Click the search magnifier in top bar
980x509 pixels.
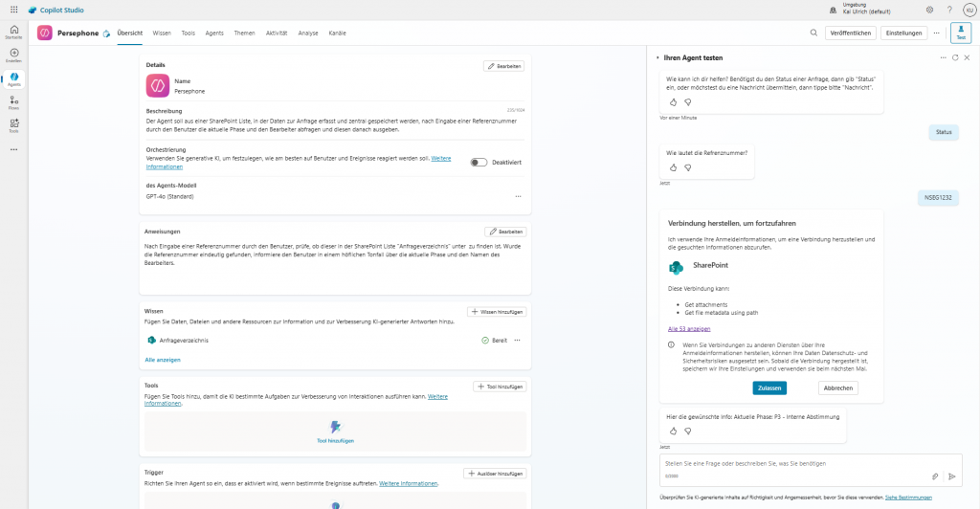(813, 33)
